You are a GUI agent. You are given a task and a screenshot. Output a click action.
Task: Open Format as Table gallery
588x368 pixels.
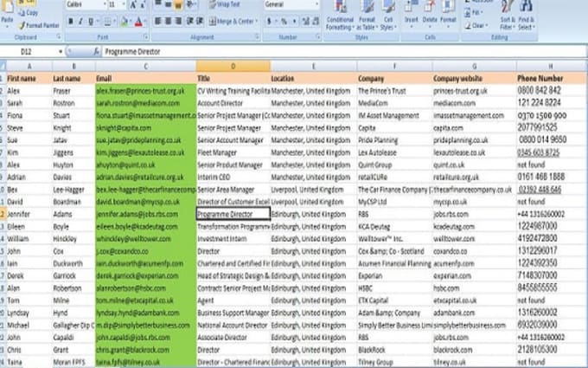click(x=367, y=16)
